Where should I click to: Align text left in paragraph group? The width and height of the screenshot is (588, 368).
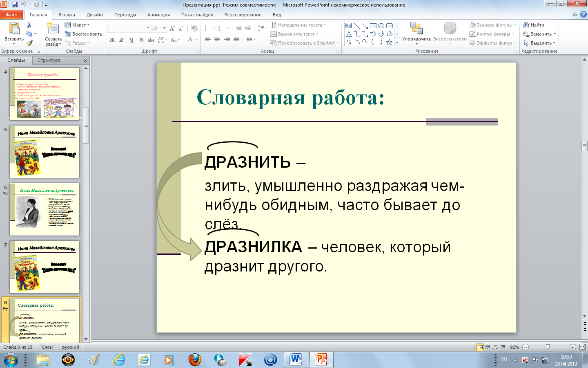tap(208, 40)
